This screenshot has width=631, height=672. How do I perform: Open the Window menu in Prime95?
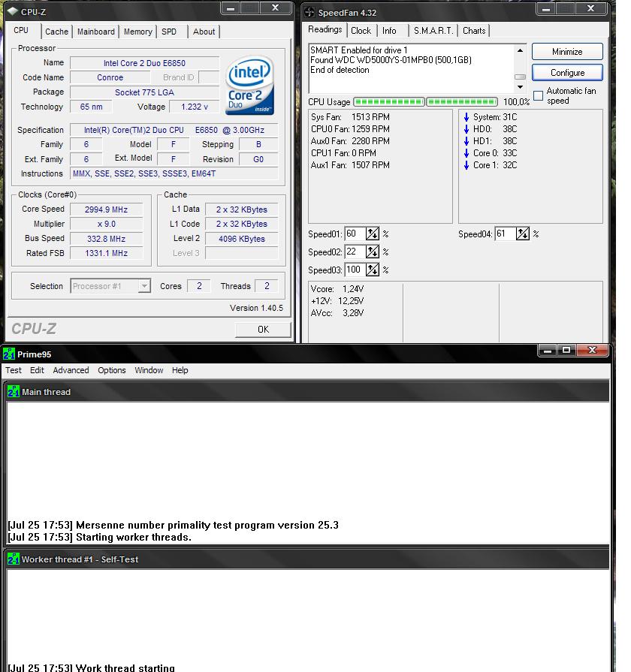point(149,370)
